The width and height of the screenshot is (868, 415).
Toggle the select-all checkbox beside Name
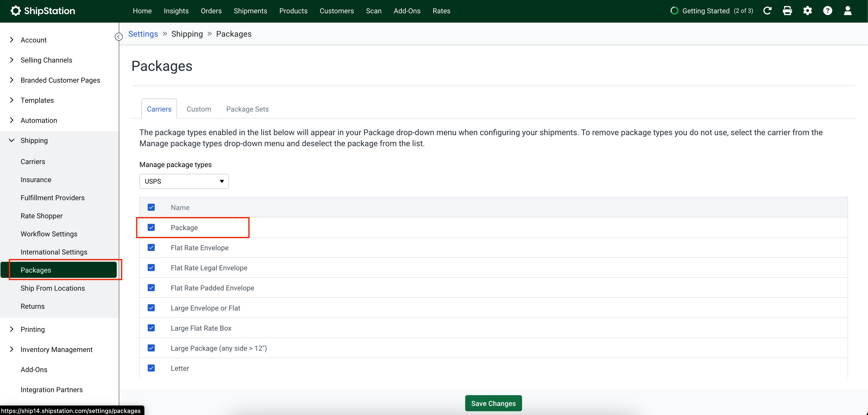(151, 207)
